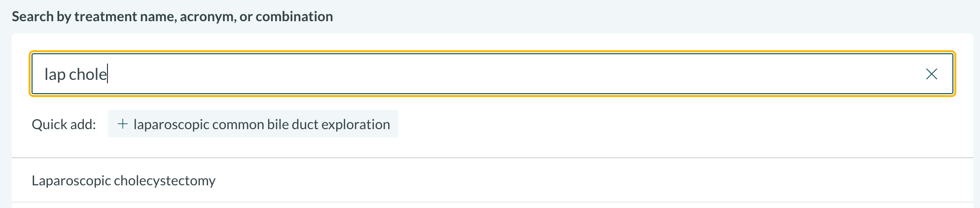Select the dropdown result 'Laparoscopic cholecystectomy'
This screenshot has height=208, width=980.
(x=124, y=180)
